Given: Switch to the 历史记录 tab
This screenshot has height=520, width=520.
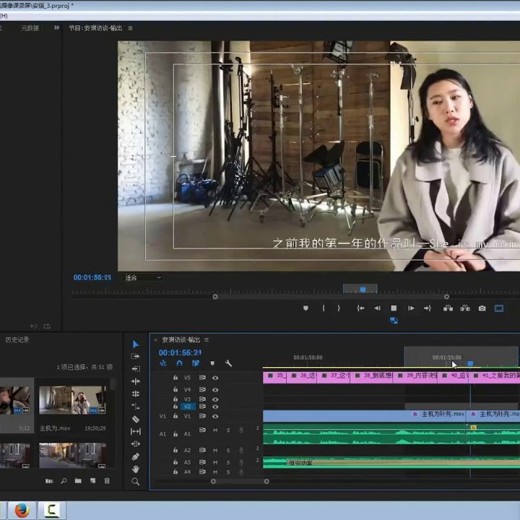Looking at the screenshot, I should (17, 340).
